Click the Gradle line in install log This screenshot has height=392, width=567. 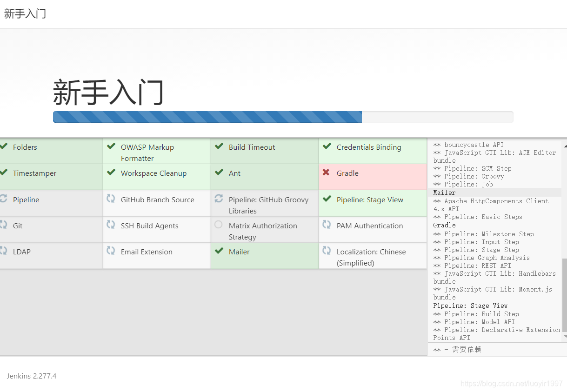(444, 225)
